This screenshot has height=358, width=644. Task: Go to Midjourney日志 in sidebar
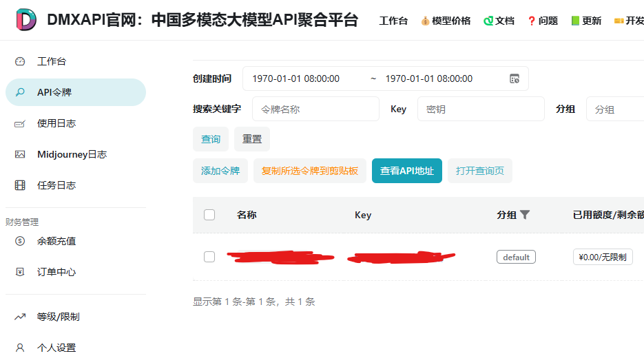(x=76, y=154)
